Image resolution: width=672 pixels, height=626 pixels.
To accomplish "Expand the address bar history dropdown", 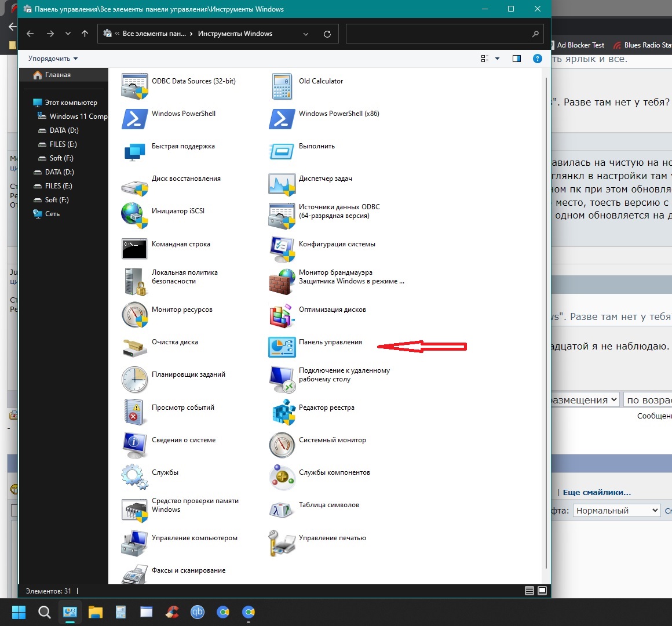I will click(x=305, y=34).
